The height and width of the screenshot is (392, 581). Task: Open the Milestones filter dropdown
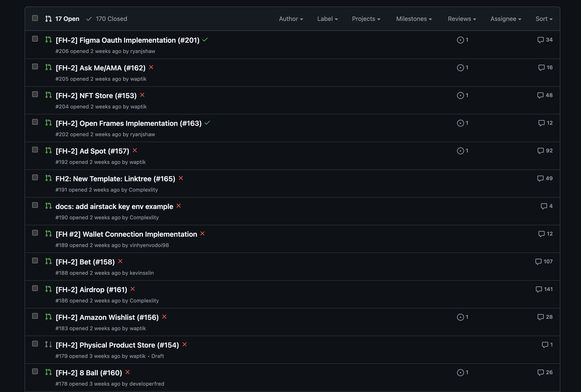point(414,19)
